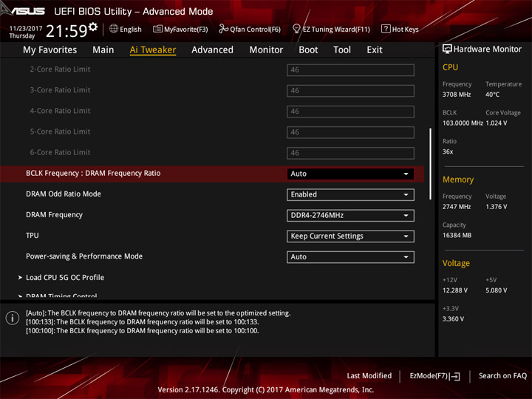Click the +12V value 12.288 V
This screenshot has height=399, width=532.
(x=454, y=290)
